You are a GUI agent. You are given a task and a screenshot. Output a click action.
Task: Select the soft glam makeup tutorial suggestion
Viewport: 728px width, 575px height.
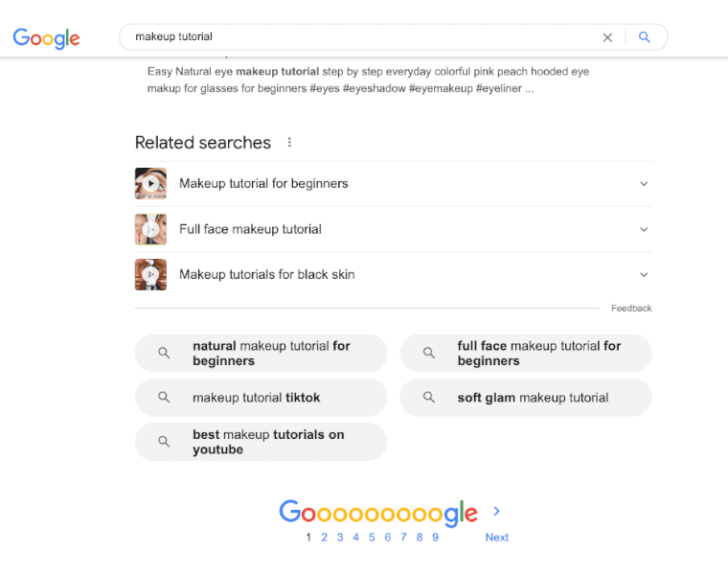click(525, 398)
